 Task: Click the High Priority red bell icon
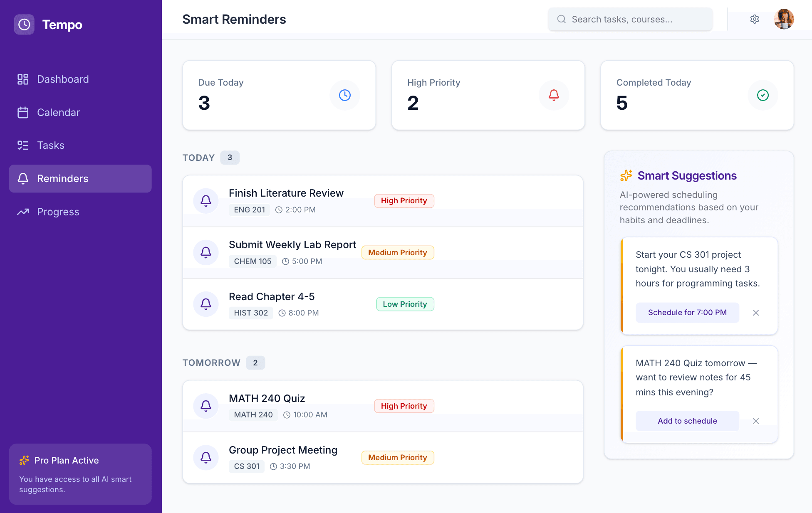[x=554, y=95]
